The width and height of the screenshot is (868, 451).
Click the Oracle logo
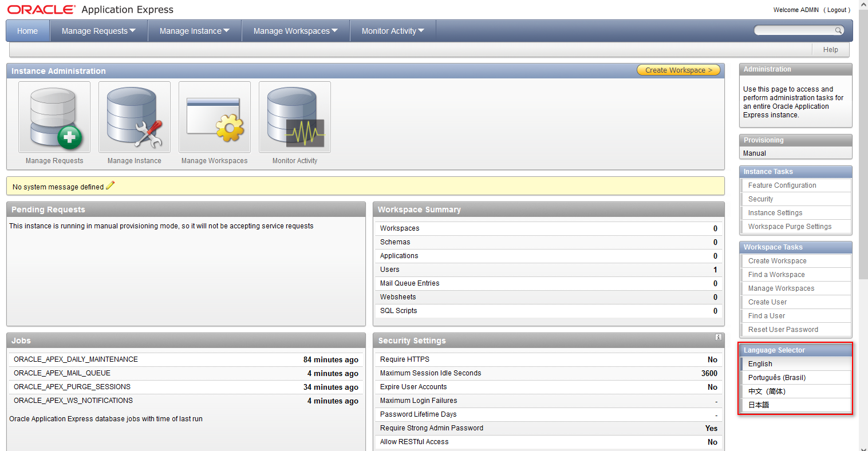pos(41,10)
